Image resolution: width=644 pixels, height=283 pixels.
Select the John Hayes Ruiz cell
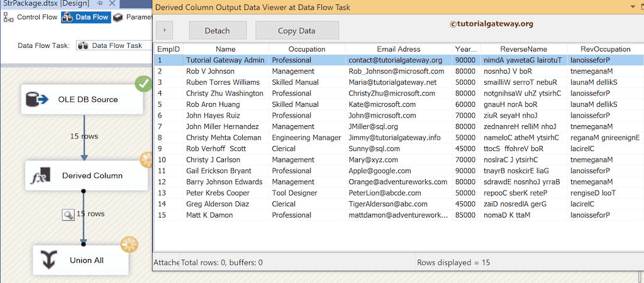(226, 116)
